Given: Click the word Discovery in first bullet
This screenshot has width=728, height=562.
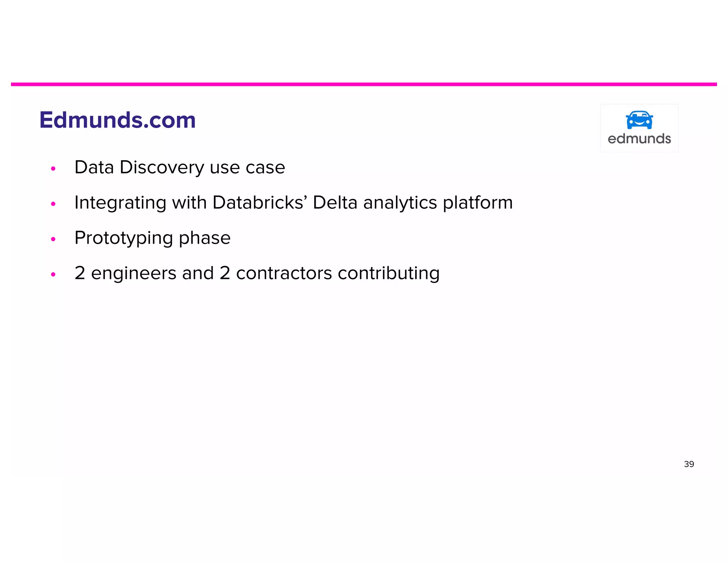Looking at the screenshot, I should [x=162, y=168].
